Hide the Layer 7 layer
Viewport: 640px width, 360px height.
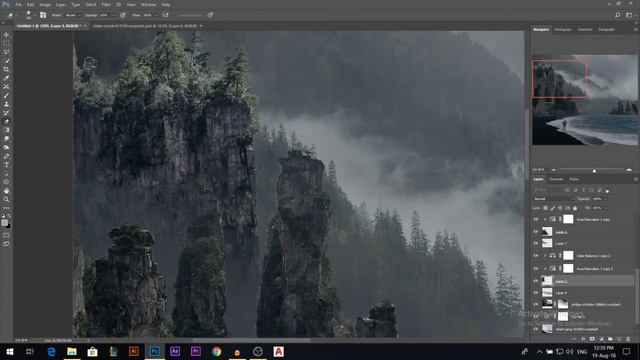point(536,244)
